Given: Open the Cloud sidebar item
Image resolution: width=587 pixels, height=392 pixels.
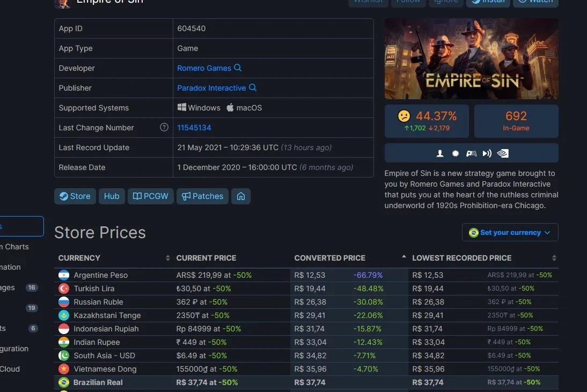Looking at the screenshot, I should (x=10, y=369).
